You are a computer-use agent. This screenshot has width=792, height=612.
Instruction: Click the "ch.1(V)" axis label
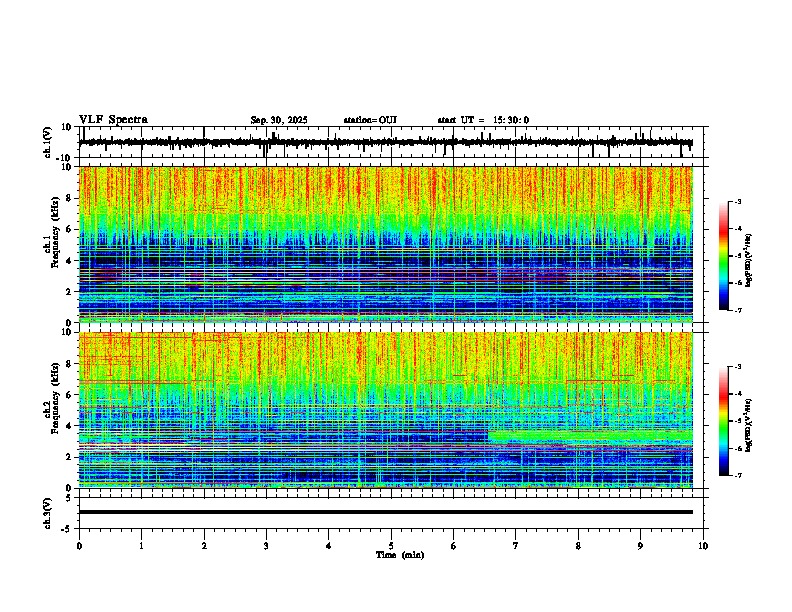48,142
